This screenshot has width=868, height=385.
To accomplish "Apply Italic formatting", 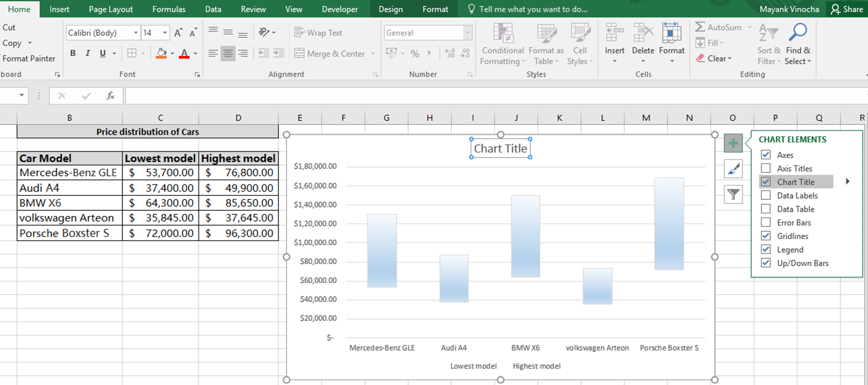I will tap(88, 53).
